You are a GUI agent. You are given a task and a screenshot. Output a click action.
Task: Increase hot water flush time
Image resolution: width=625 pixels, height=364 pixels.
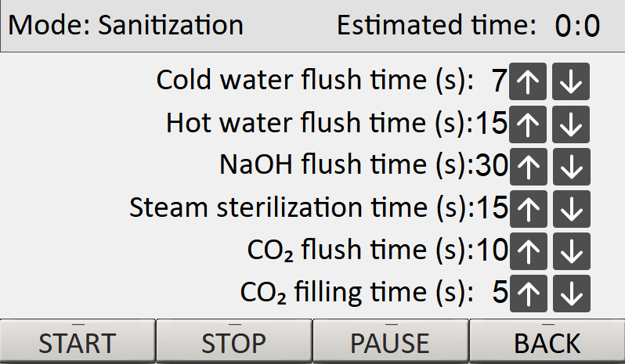click(x=529, y=124)
